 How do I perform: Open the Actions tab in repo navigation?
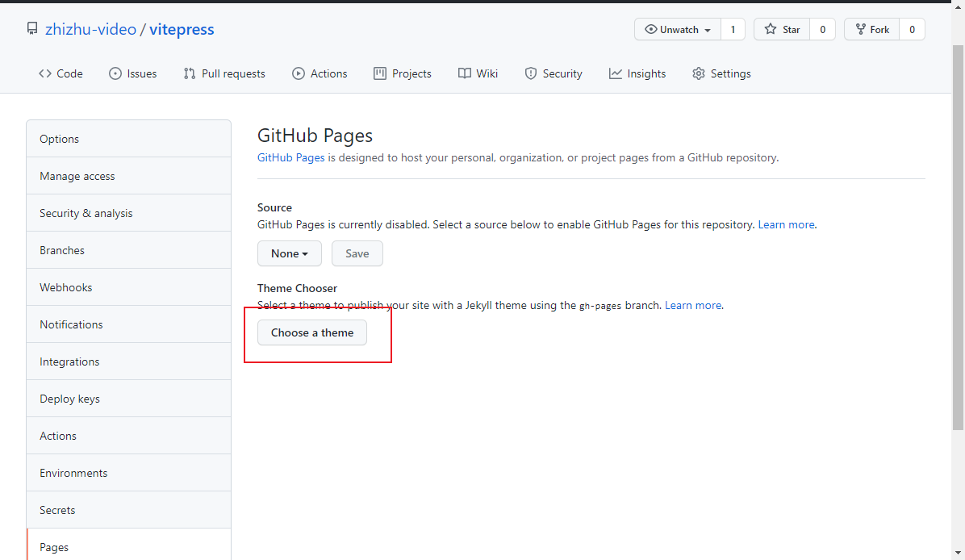point(320,74)
